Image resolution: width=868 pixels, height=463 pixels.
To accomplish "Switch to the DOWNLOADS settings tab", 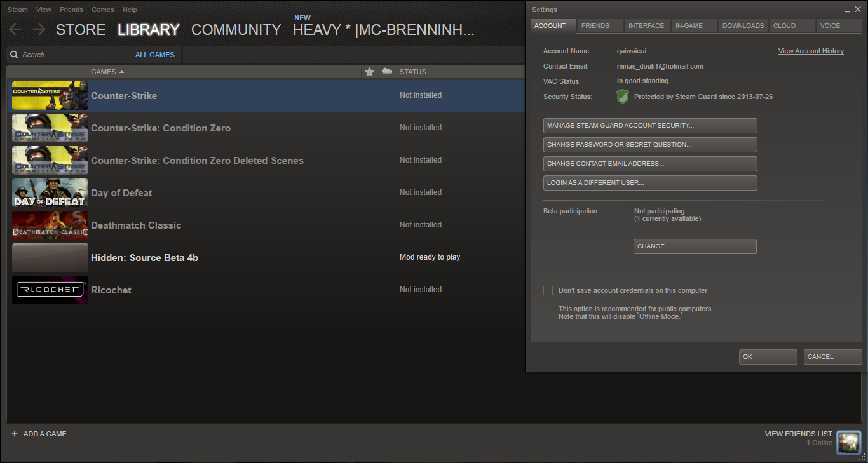I will click(743, 26).
